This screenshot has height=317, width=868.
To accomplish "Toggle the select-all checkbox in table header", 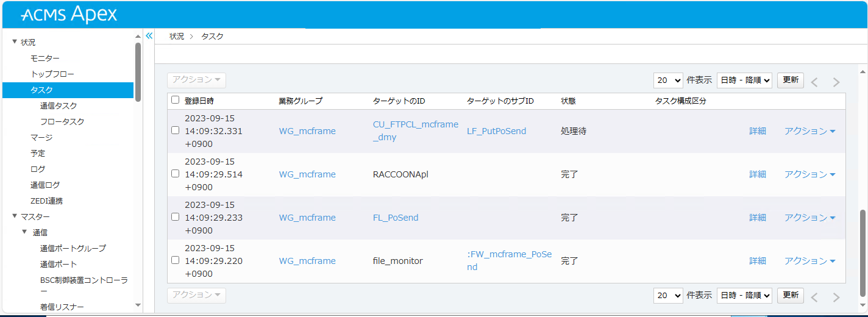I will point(176,100).
